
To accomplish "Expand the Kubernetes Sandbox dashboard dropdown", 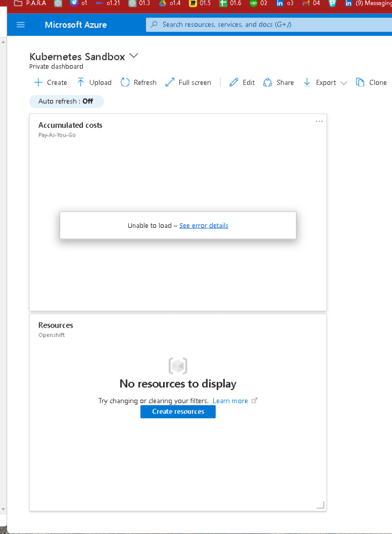I will point(134,56).
